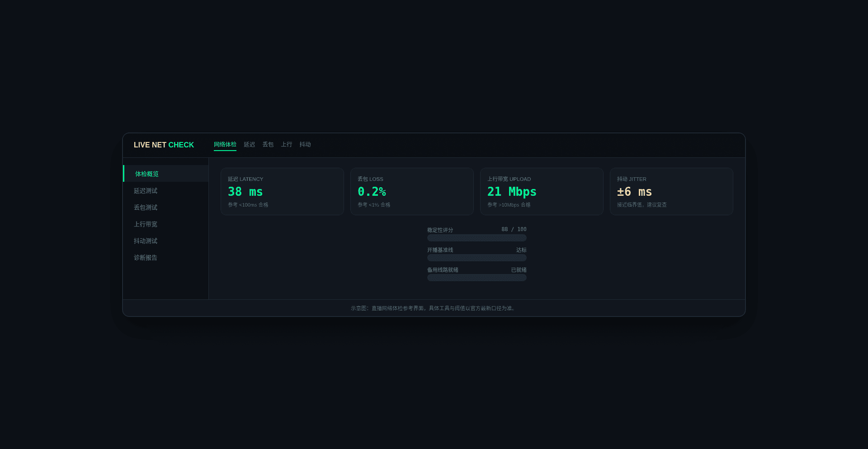This screenshot has height=449, width=868.
Task: Click the 21 Mbps upload value
Action: [x=512, y=192]
